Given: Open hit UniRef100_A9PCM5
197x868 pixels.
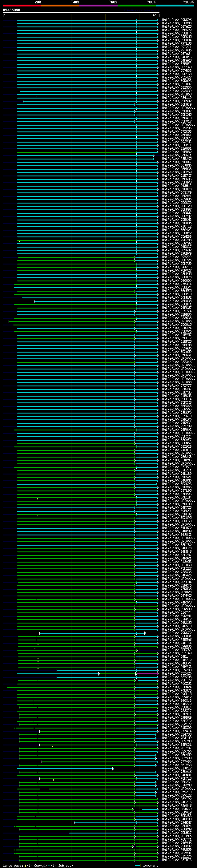Looking at the screenshot, I should [177, 37].
